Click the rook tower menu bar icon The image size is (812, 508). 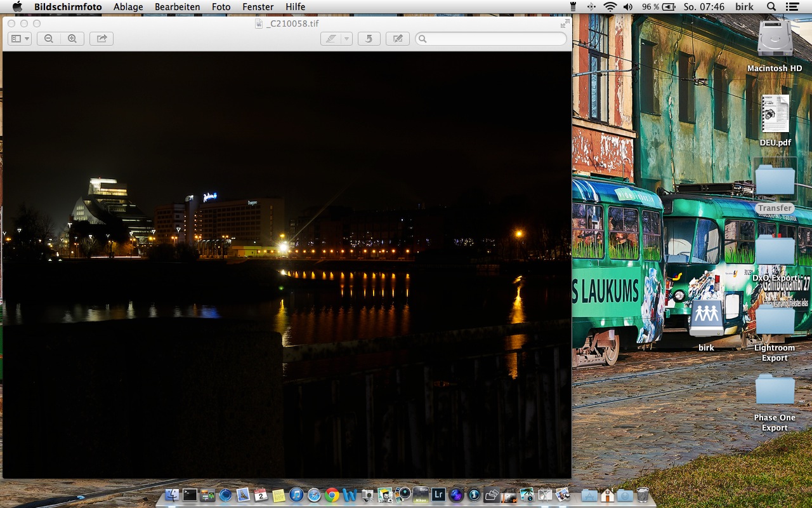point(573,7)
